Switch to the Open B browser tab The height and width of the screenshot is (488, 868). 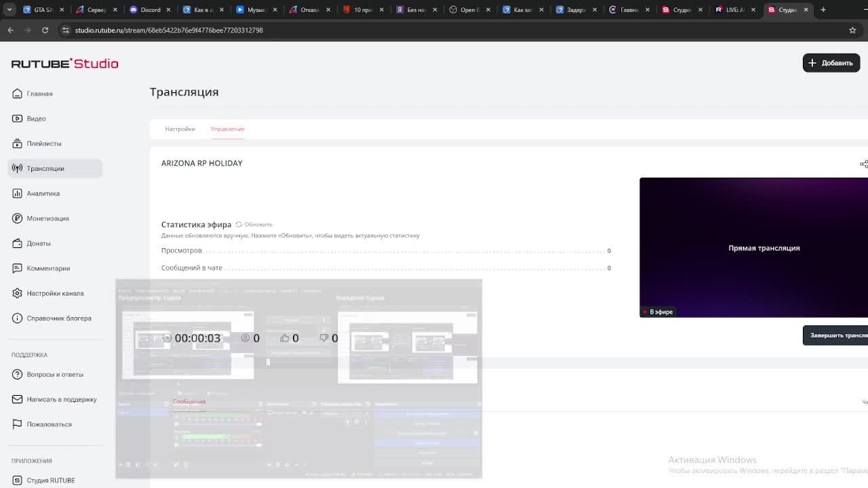pyautogui.click(x=469, y=9)
